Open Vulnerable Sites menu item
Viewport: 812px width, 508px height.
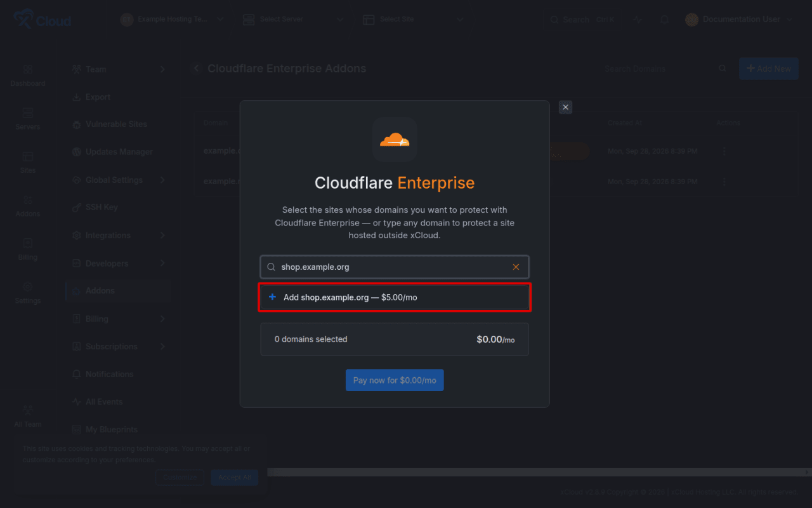[x=118, y=124]
